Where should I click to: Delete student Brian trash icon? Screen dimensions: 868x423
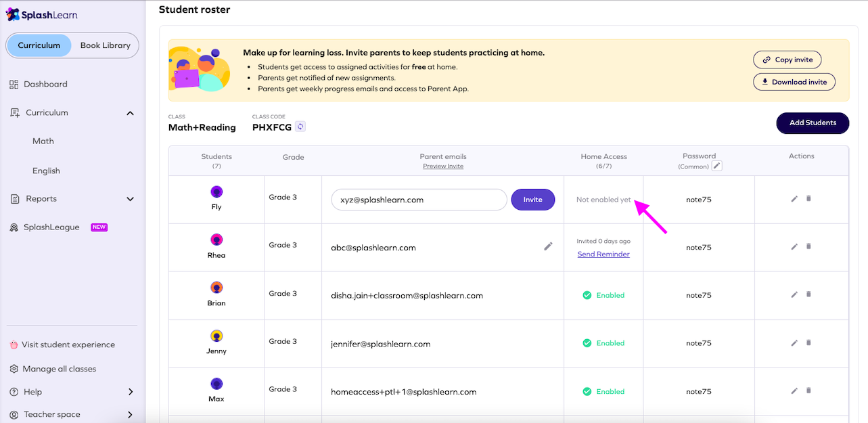point(808,294)
